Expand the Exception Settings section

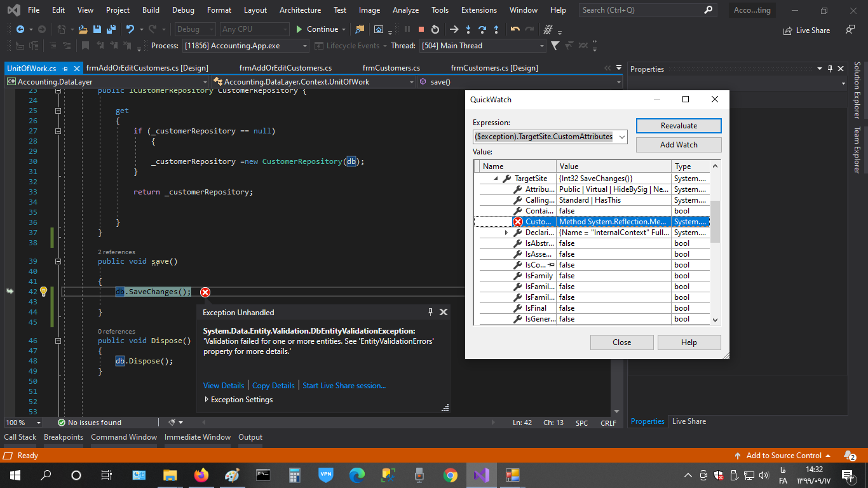207,400
